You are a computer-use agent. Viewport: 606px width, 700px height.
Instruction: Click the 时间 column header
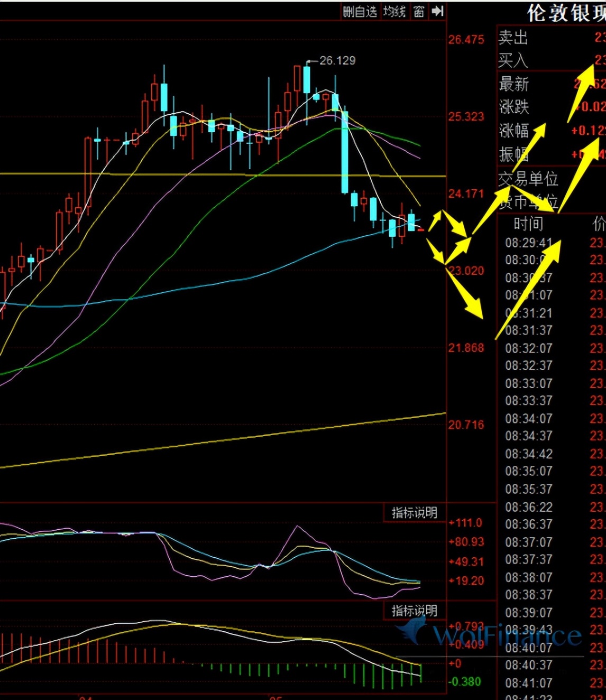(528, 224)
